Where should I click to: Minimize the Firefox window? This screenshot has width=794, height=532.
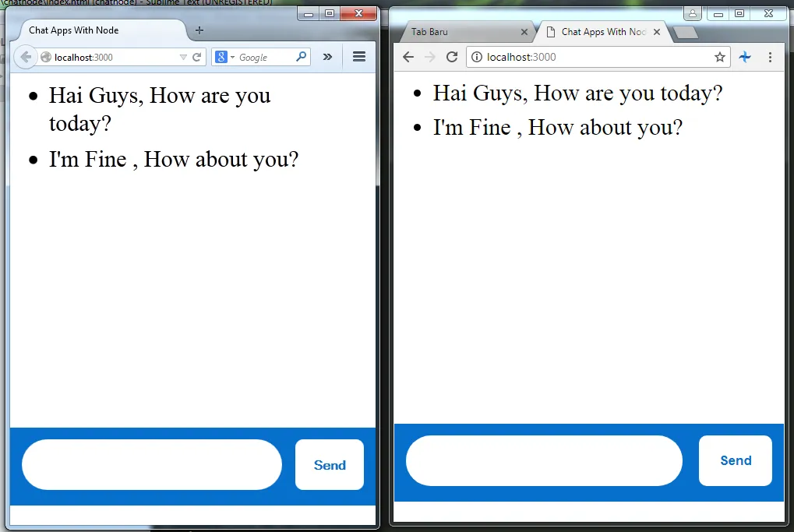pos(309,14)
